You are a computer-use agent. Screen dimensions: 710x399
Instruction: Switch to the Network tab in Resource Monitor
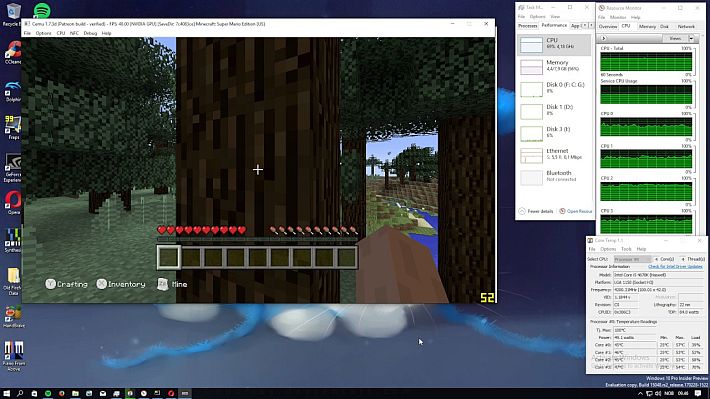tap(686, 27)
